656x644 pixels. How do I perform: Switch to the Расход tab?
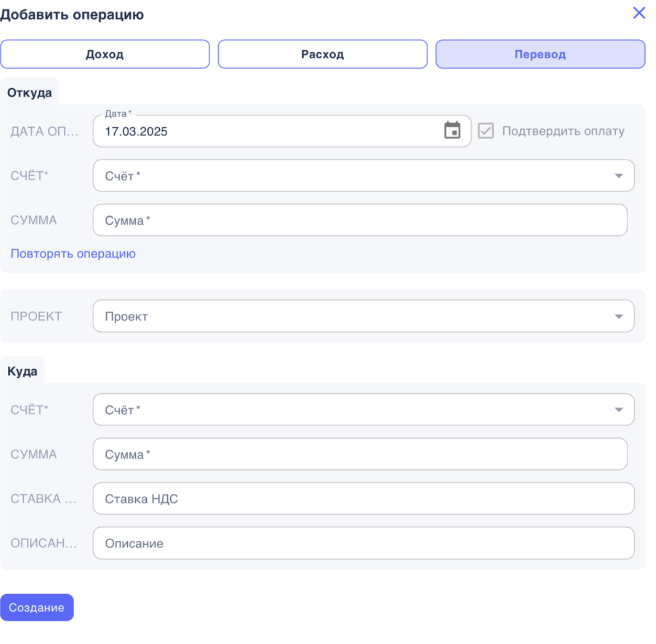tap(322, 54)
